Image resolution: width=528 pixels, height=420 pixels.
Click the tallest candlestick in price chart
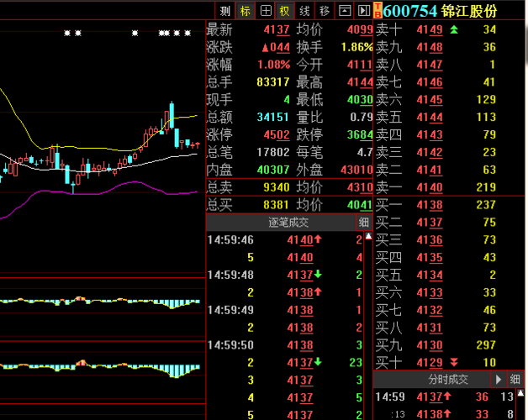(x=172, y=115)
